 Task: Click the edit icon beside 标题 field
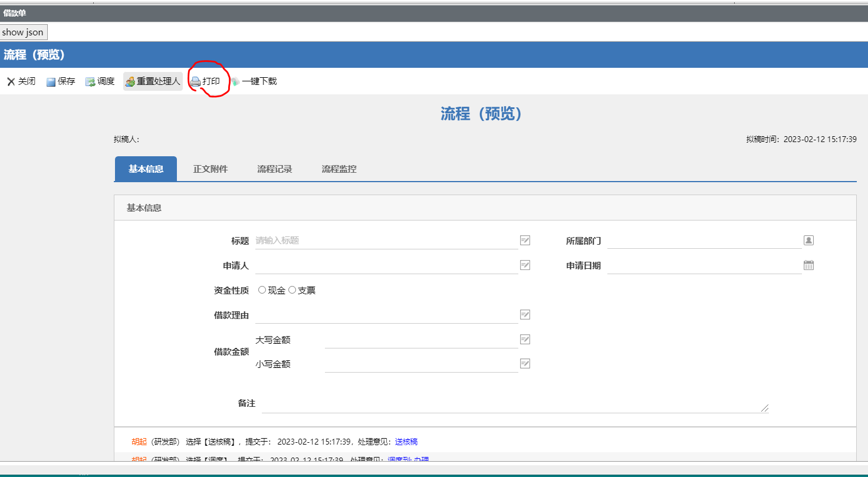click(x=525, y=241)
